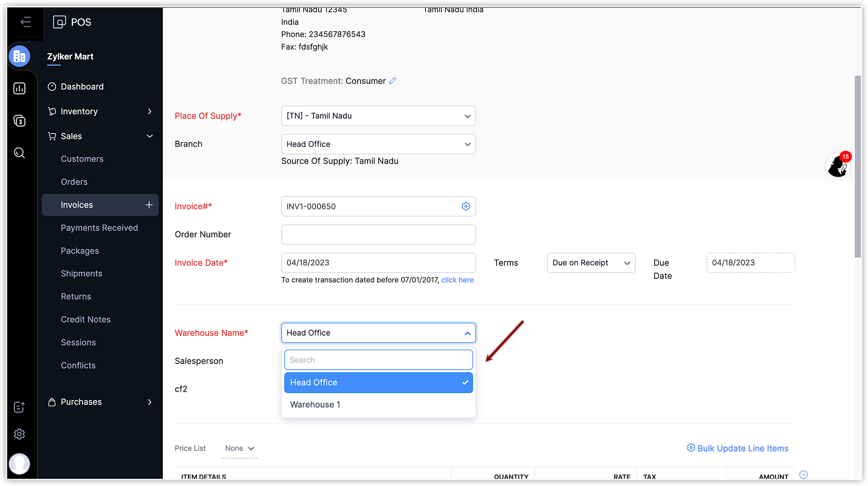This screenshot has width=868, height=486.
Task: Open settings gear in bottom left rail
Action: [x=20, y=434]
